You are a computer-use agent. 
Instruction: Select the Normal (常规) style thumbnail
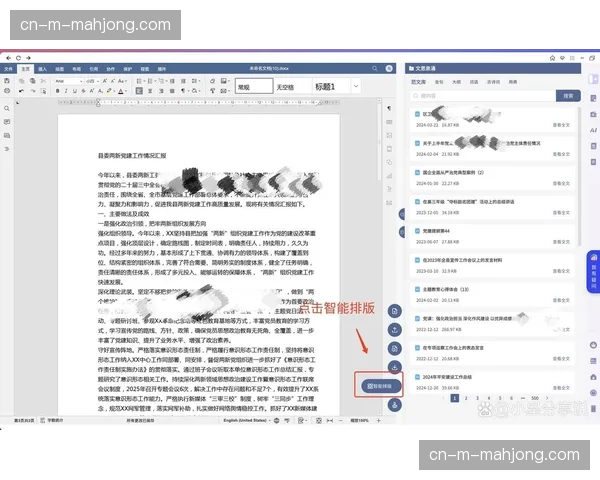click(x=254, y=86)
